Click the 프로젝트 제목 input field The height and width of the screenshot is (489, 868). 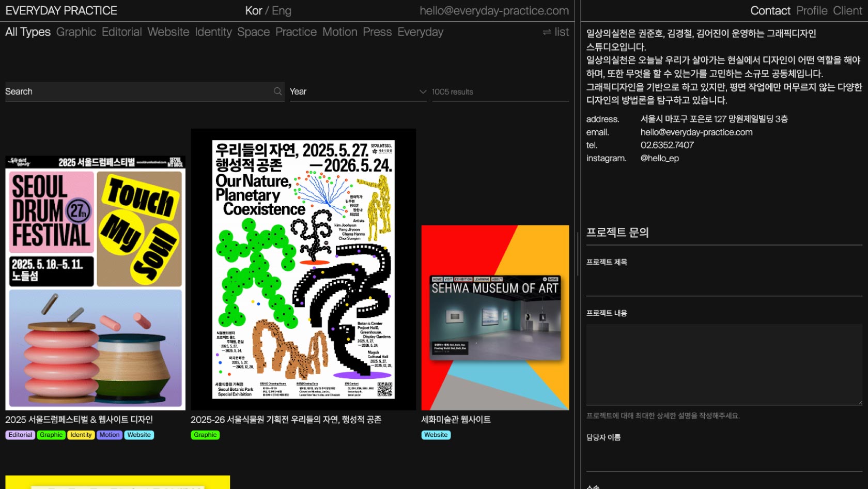[724, 282]
